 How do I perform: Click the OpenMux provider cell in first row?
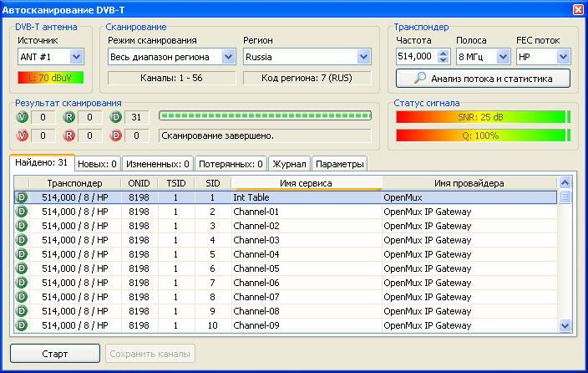coord(469,197)
